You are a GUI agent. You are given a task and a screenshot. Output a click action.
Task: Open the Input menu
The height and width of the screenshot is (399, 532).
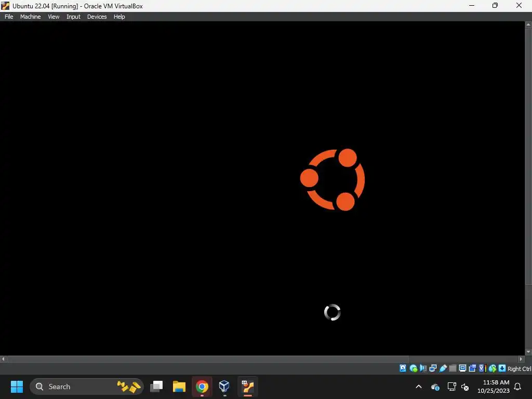[x=73, y=17]
